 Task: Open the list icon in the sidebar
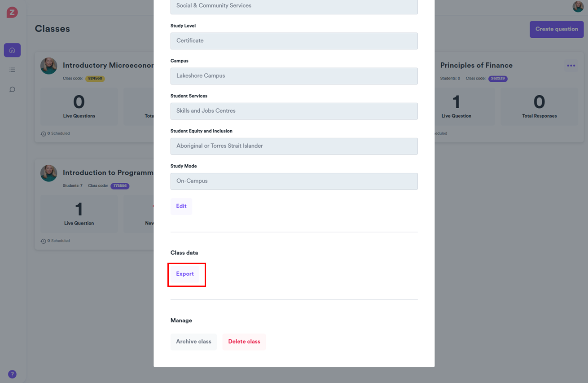(x=12, y=70)
